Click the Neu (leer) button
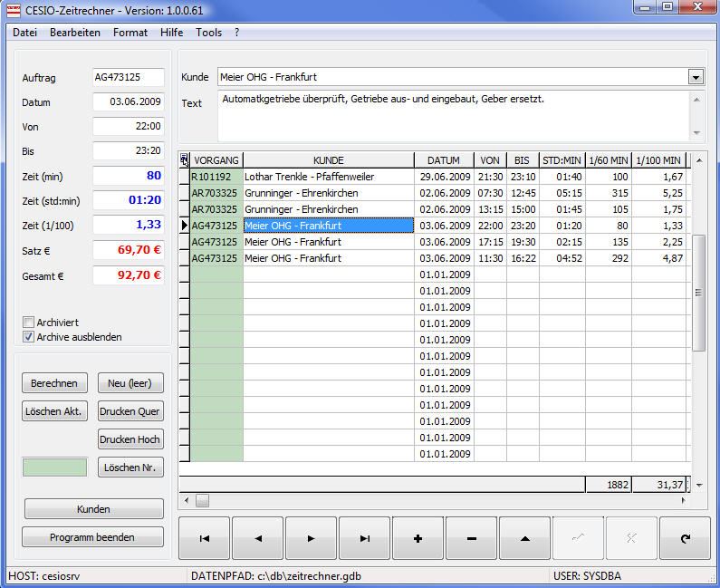 (x=130, y=383)
